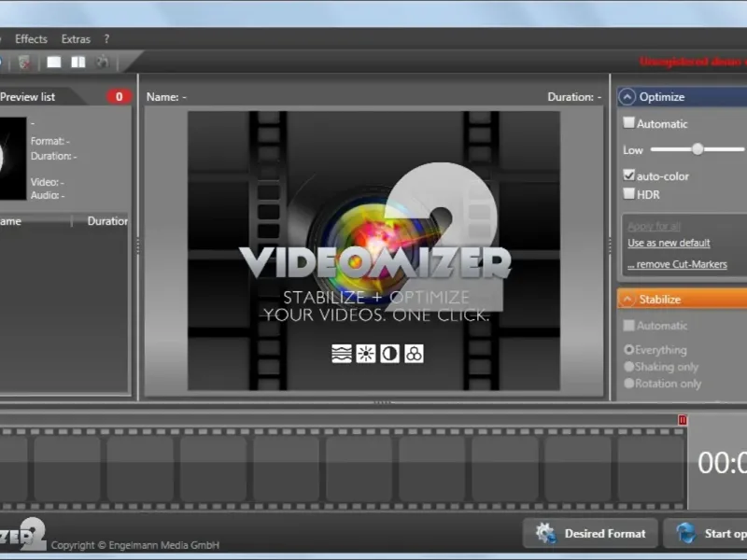
Task: Click the remove Cut-Markers link
Action: coord(677,264)
